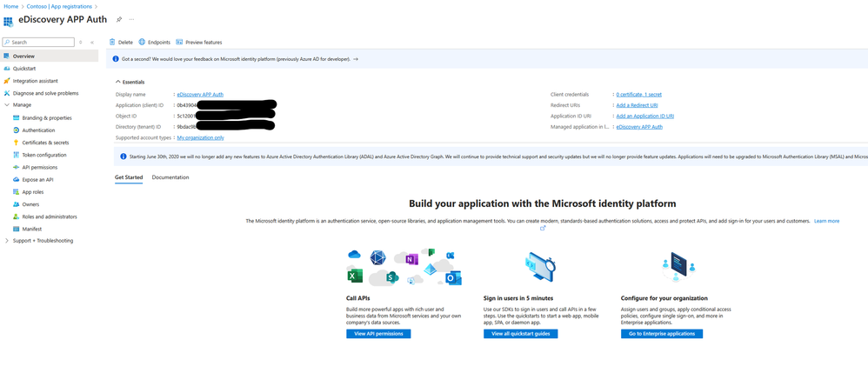Click the View API permissions button
This screenshot has width=868, height=373.
coord(378,334)
